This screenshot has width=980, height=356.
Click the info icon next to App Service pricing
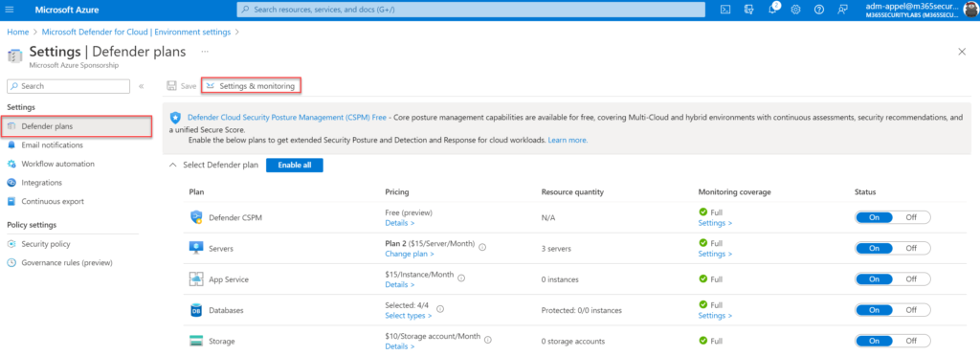pos(461,278)
